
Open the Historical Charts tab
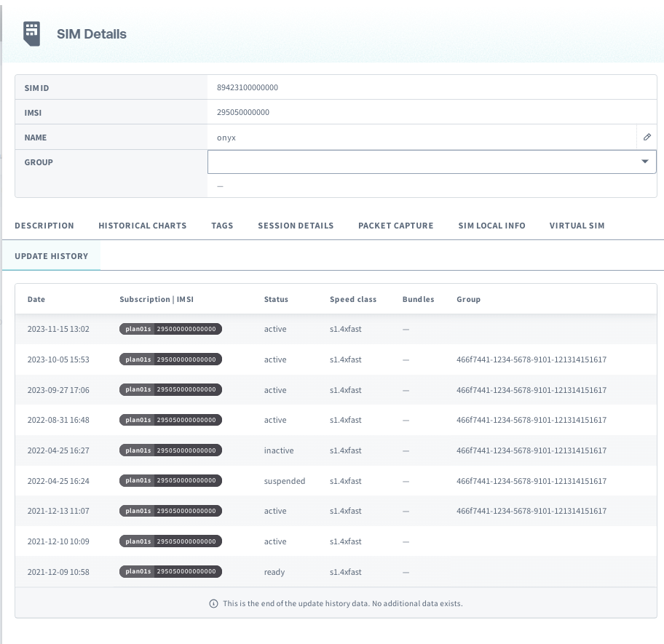coord(143,226)
